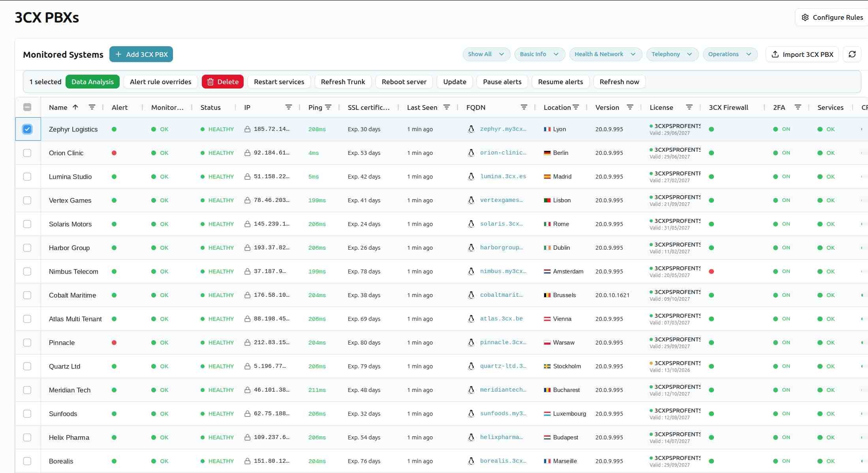Uncheck the Zephyr Logistics row checkbox
This screenshot has height=473, width=868.
click(27, 129)
